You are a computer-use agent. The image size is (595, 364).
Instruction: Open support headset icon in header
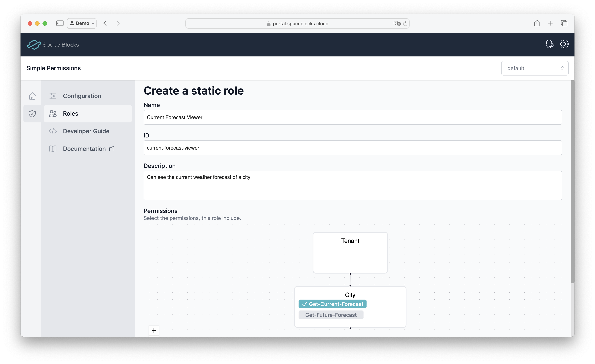[549, 44]
